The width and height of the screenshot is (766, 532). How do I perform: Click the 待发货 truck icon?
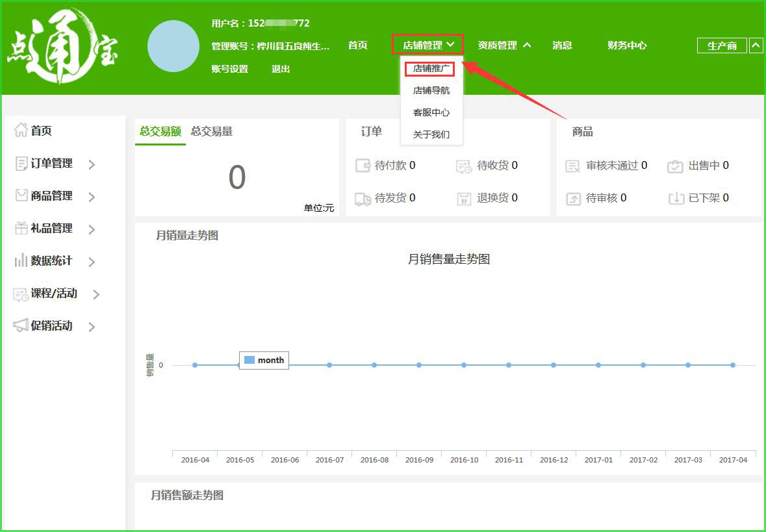pyautogui.click(x=363, y=198)
